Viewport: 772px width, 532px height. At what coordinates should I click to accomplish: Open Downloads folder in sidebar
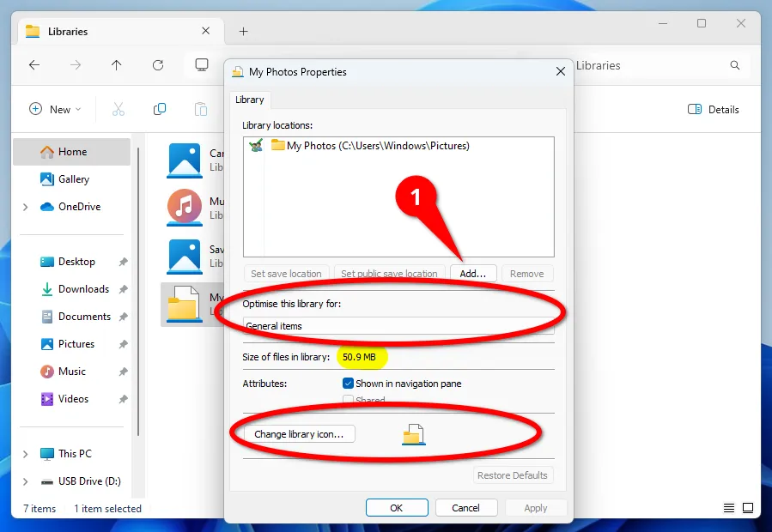click(83, 289)
